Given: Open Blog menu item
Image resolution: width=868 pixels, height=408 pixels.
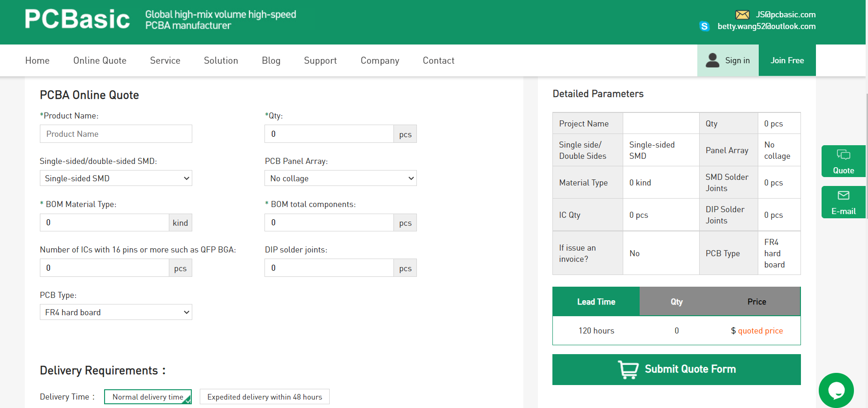Looking at the screenshot, I should pos(271,60).
